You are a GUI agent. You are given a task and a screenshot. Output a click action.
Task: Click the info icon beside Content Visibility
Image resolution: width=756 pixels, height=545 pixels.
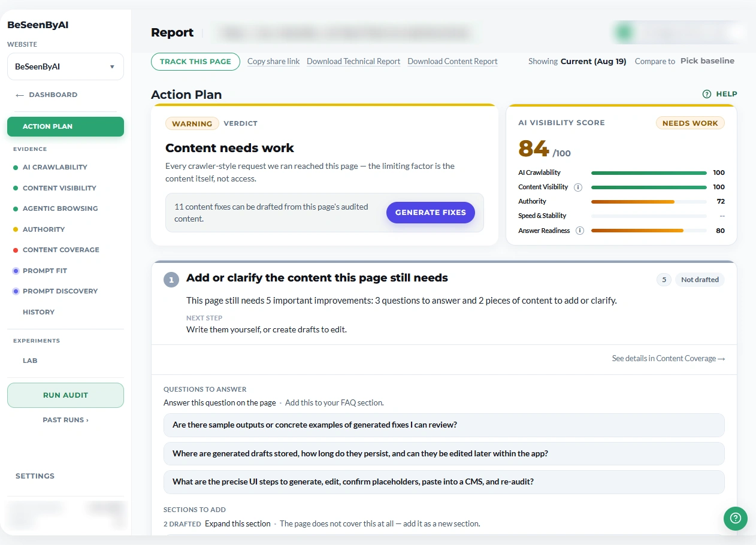[x=578, y=187]
